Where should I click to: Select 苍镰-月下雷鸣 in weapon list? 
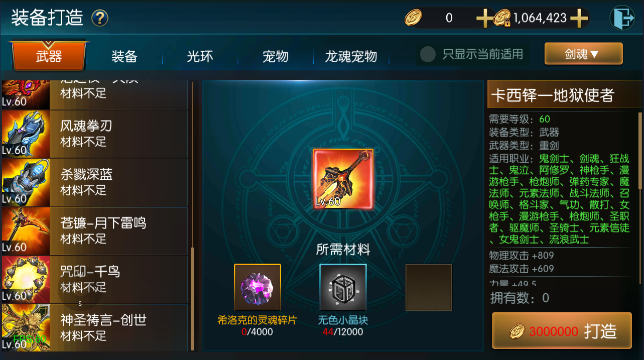(x=94, y=231)
